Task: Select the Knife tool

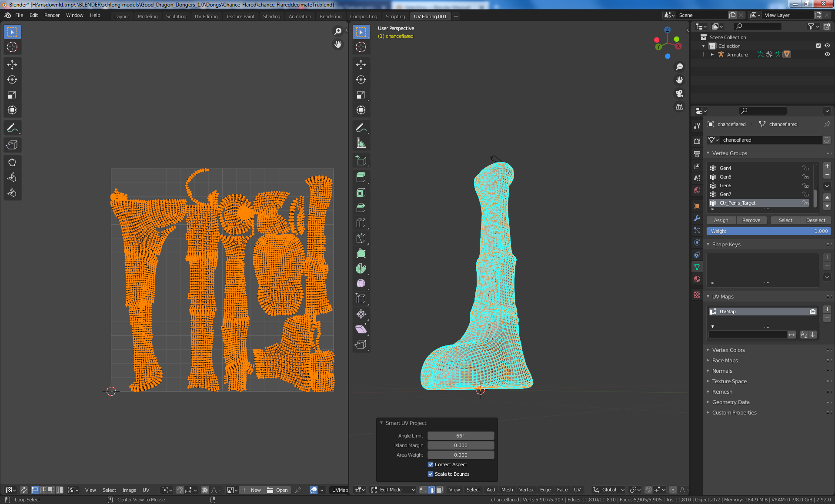Action: pos(361,238)
